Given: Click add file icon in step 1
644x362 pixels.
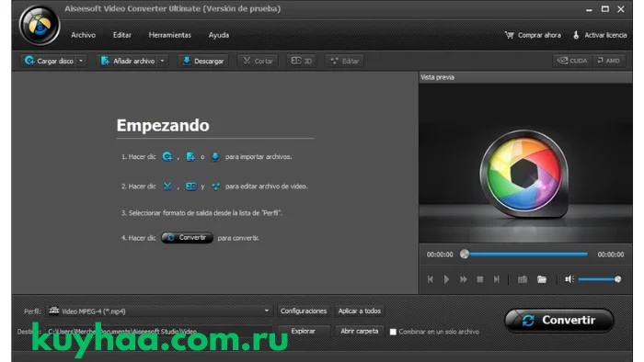Looking at the screenshot, I should [190, 156].
